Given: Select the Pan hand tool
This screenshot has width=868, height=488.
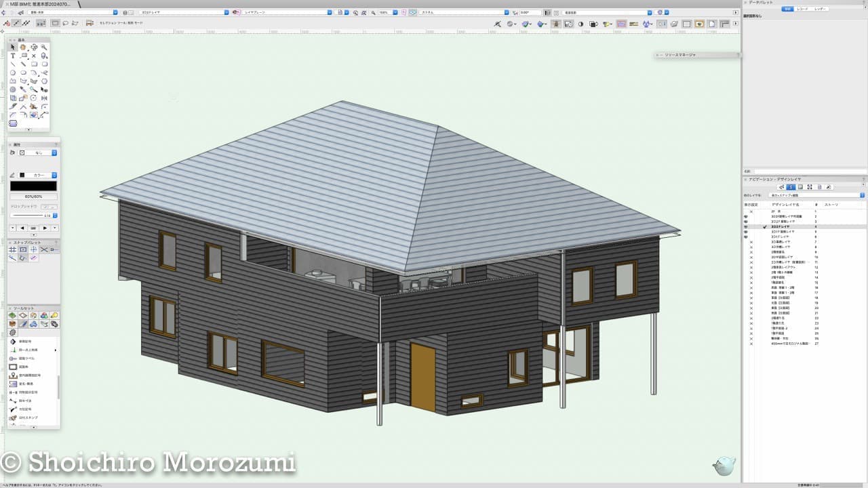Looking at the screenshot, I should point(23,47).
